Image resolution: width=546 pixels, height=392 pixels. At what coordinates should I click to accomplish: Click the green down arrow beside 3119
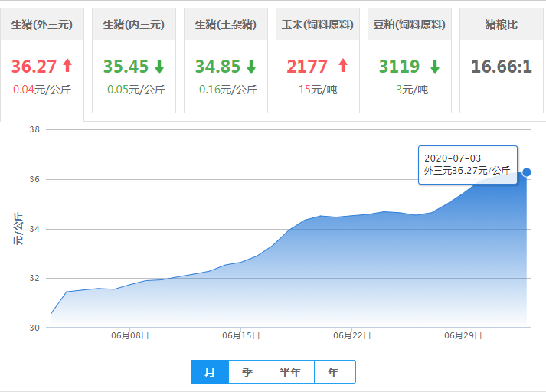click(x=434, y=67)
